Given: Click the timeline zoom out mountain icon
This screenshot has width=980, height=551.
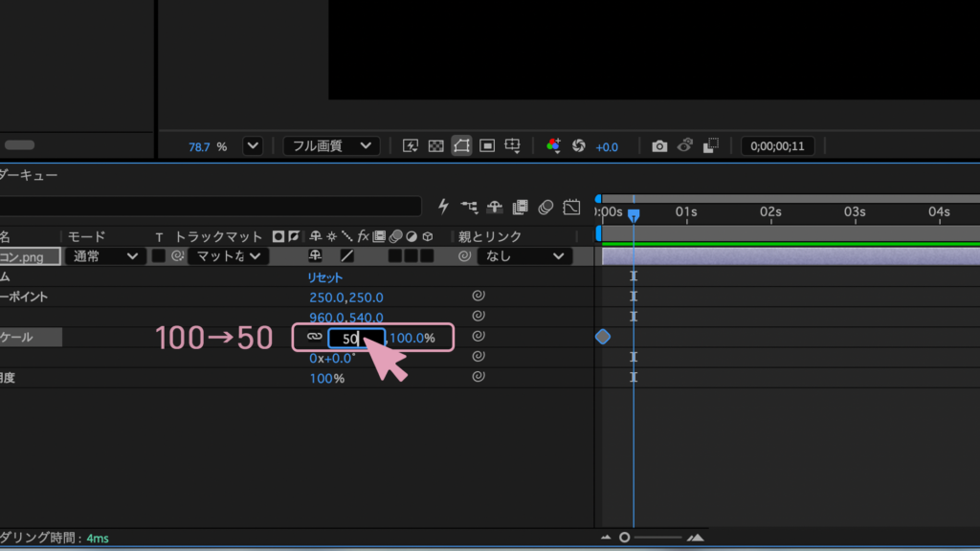Looking at the screenshot, I should (606, 538).
